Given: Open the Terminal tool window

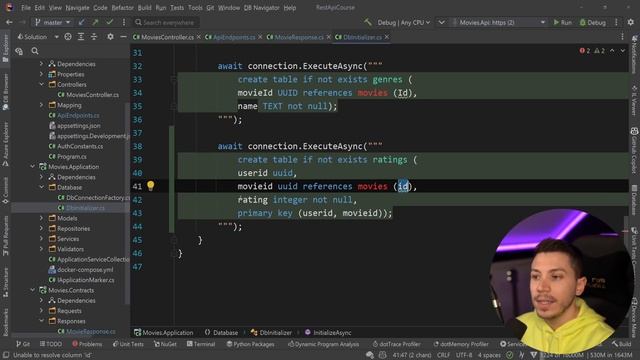Looking at the screenshot, I should [201, 344].
